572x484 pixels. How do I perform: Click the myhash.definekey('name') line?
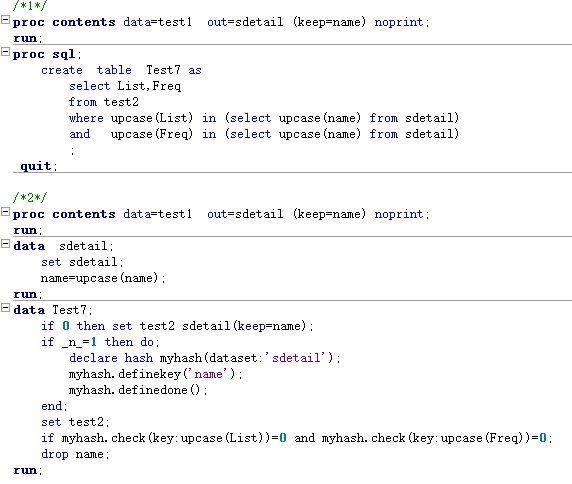pos(155,374)
